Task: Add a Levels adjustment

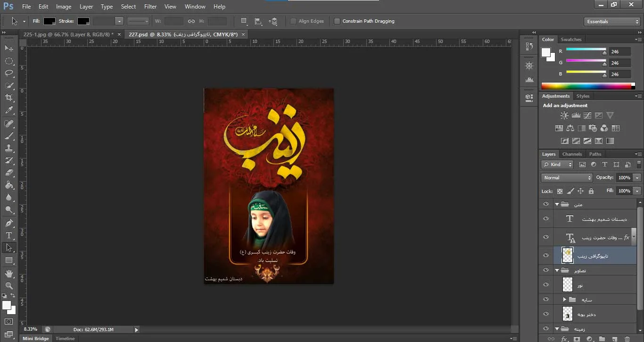Action: pyautogui.click(x=576, y=116)
